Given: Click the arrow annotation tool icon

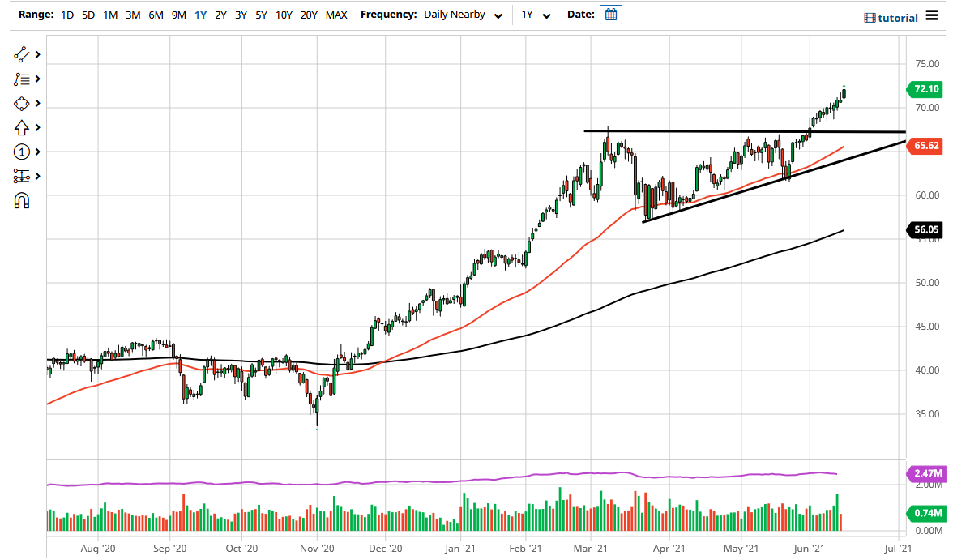Looking at the screenshot, I should [x=22, y=127].
